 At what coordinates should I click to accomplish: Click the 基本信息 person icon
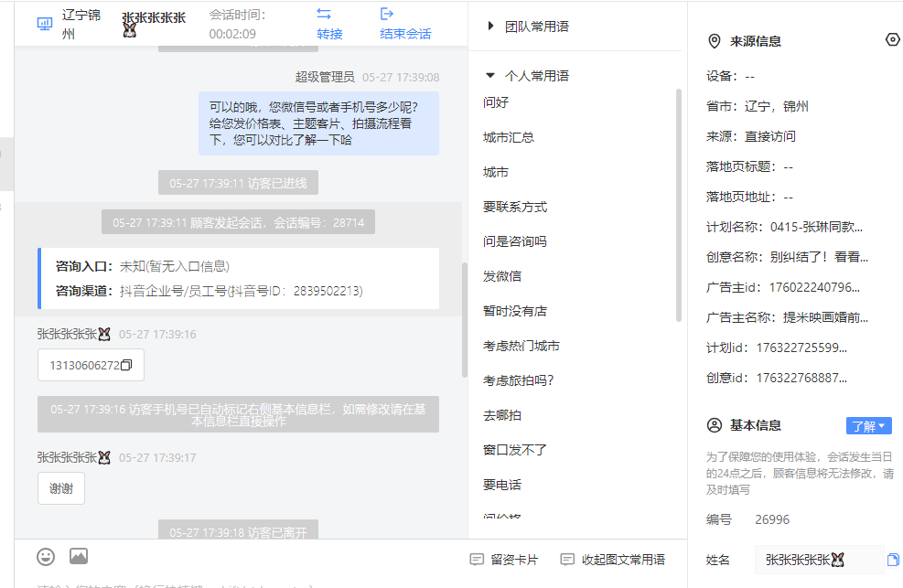[715, 425]
